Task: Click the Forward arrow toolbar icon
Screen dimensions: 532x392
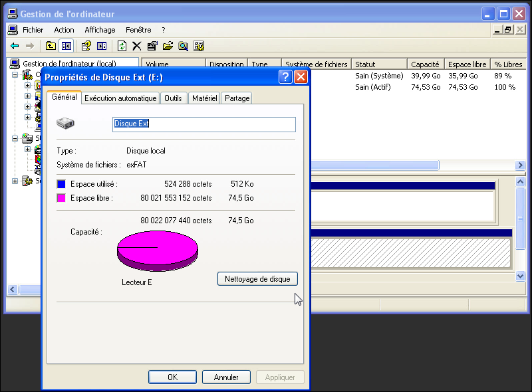Action: (30, 46)
